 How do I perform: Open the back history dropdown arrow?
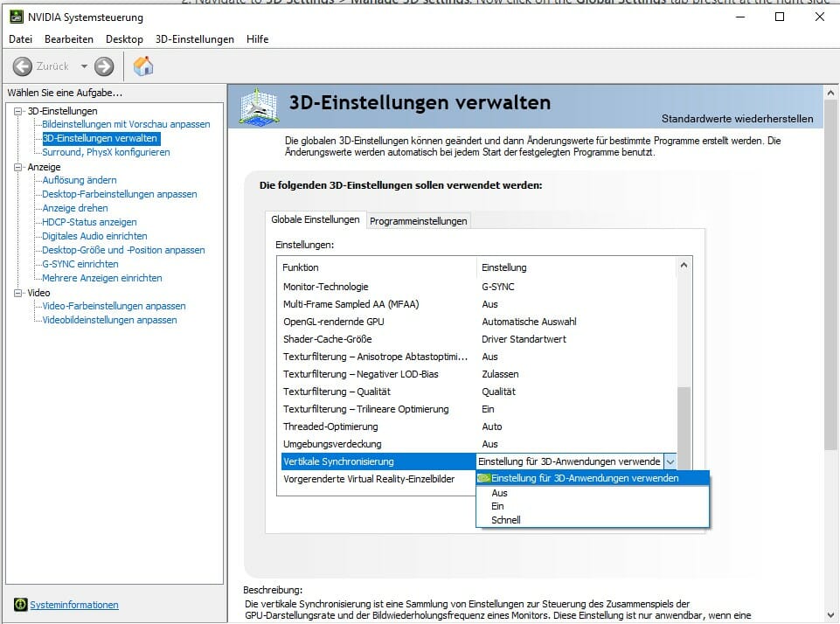[84, 66]
